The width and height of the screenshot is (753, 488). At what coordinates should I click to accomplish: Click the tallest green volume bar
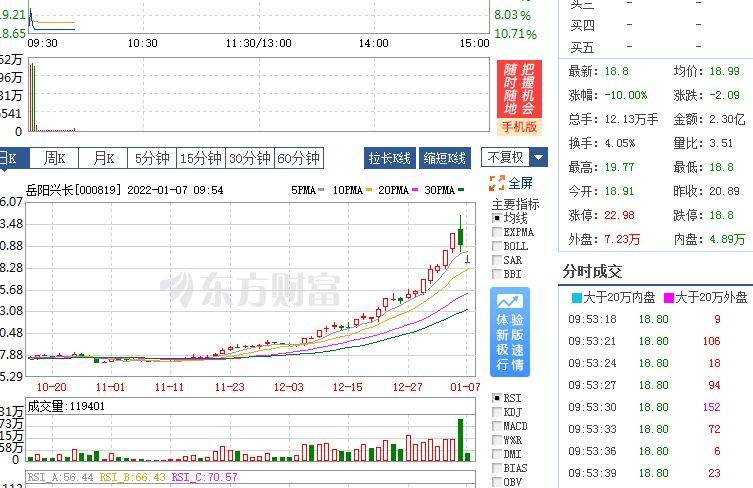[x=461, y=440]
